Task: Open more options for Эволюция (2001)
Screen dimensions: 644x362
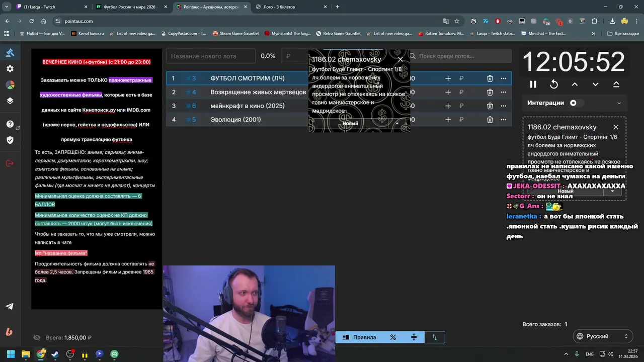Action: (x=503, y=120)
